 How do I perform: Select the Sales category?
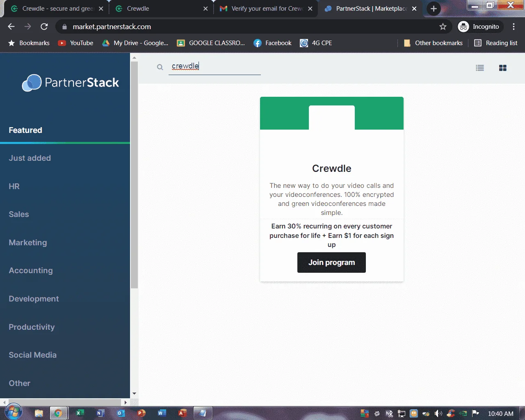coord(19,215)
